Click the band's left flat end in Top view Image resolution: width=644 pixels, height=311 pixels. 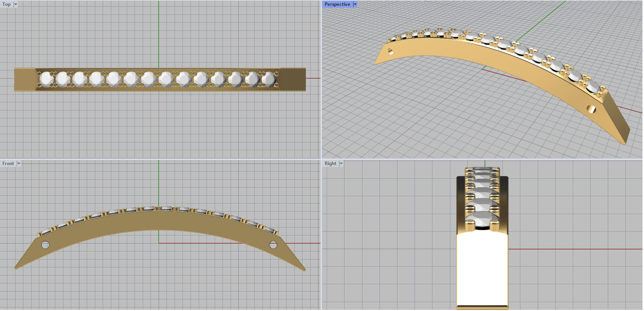25,79
